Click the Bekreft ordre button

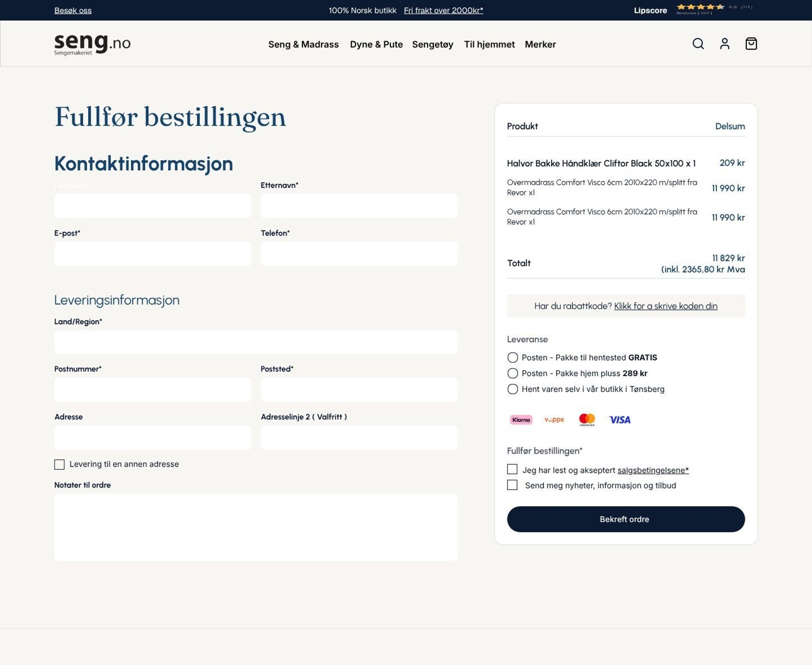(x=626, y=519)
